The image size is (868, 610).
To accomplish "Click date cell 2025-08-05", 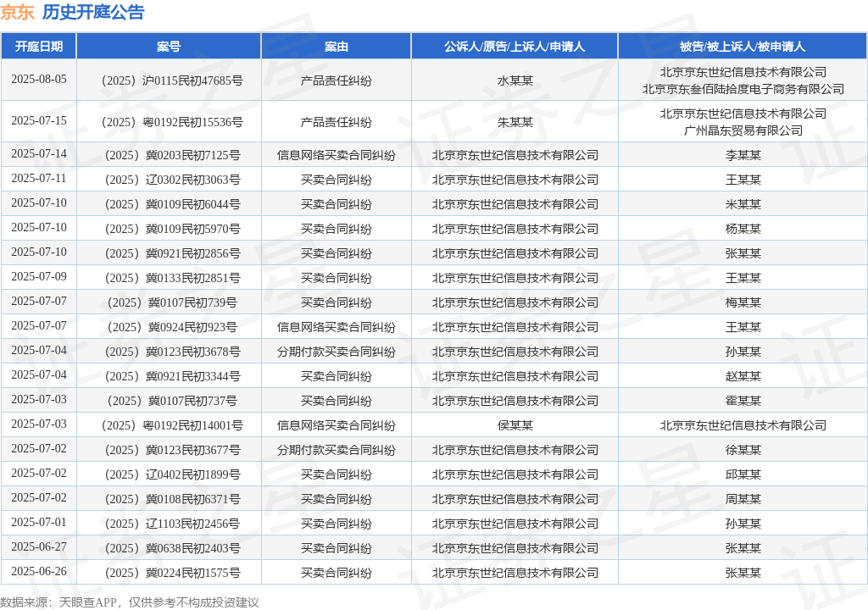I will click(x=39, y=79).
